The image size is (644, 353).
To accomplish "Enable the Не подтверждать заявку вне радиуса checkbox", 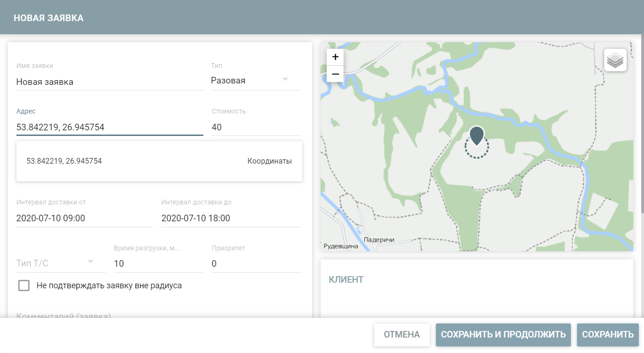I will pos(24,285).
